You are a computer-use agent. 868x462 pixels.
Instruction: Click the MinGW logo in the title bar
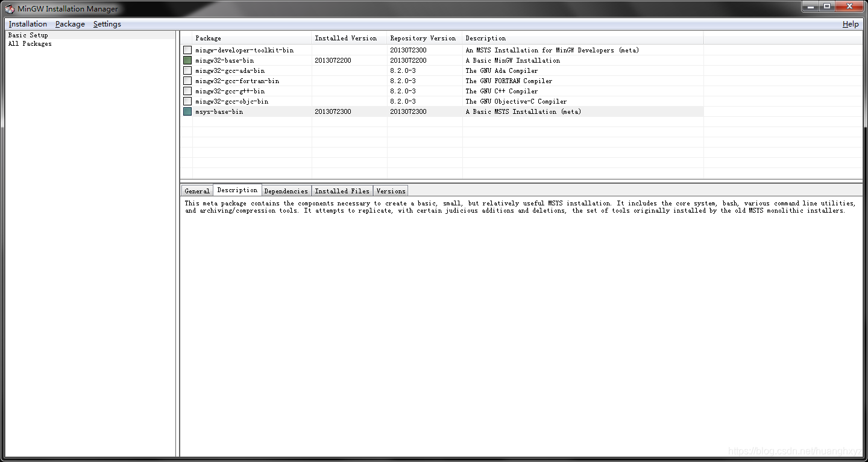[x=8, y=8]
